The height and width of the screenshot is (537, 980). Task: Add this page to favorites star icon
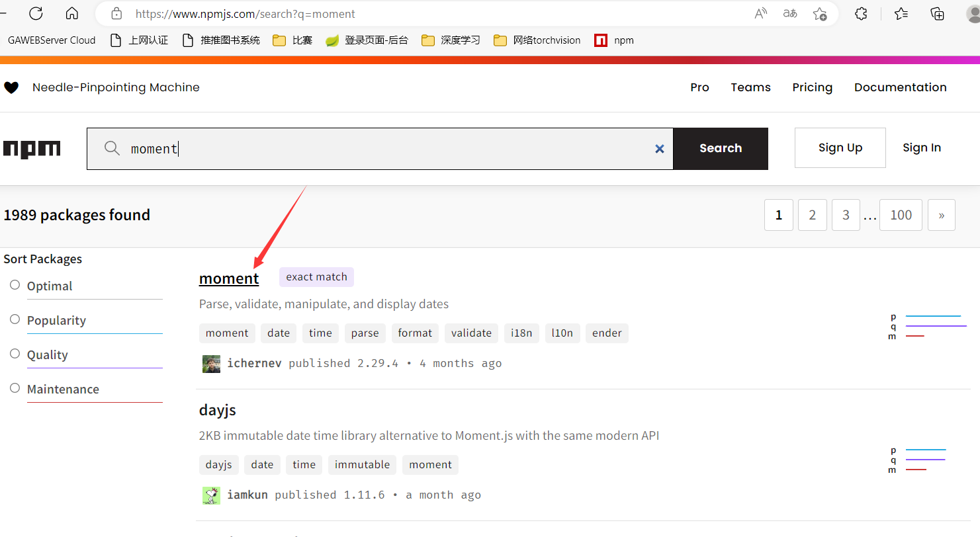click(x=820, y=13)
